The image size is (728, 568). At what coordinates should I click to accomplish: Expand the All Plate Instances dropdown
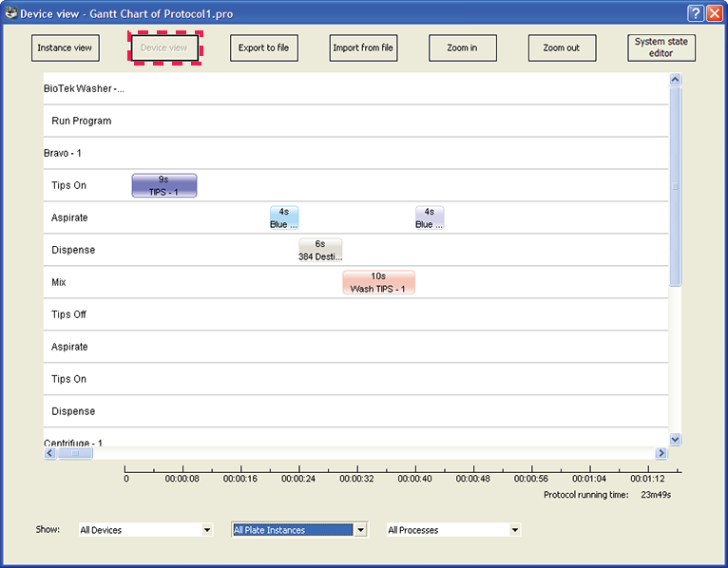point(360,530)
